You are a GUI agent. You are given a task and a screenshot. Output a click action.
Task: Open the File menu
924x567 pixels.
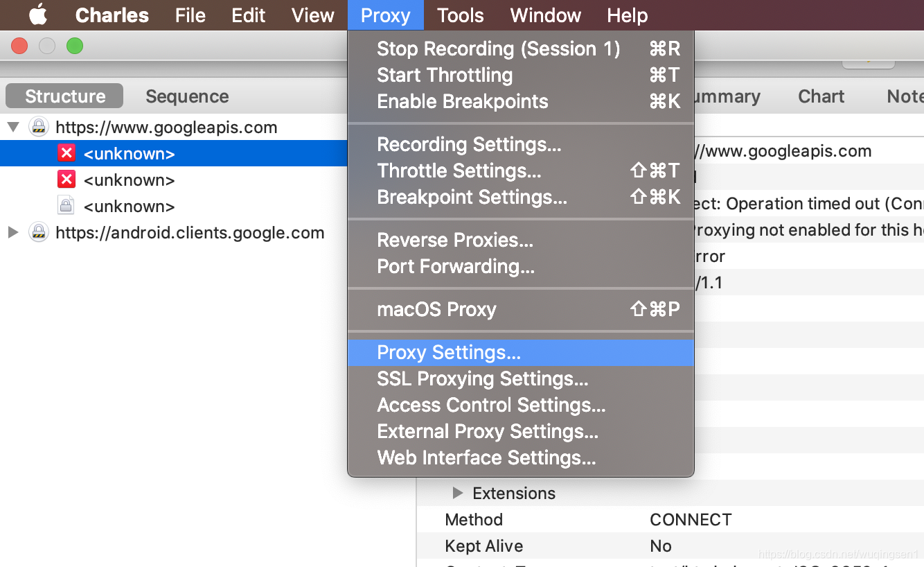190,15
